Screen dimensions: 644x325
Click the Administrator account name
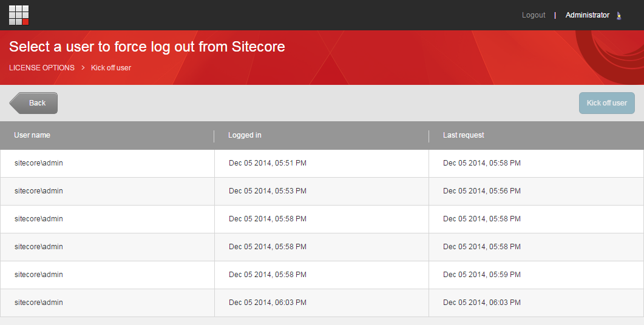tap(588, 15)
